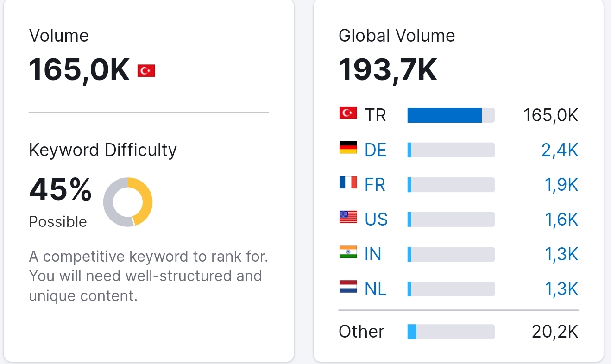Screen dimensions: 611x364
Task: Click the Netherlands flag icon
Action: [348, 286]
